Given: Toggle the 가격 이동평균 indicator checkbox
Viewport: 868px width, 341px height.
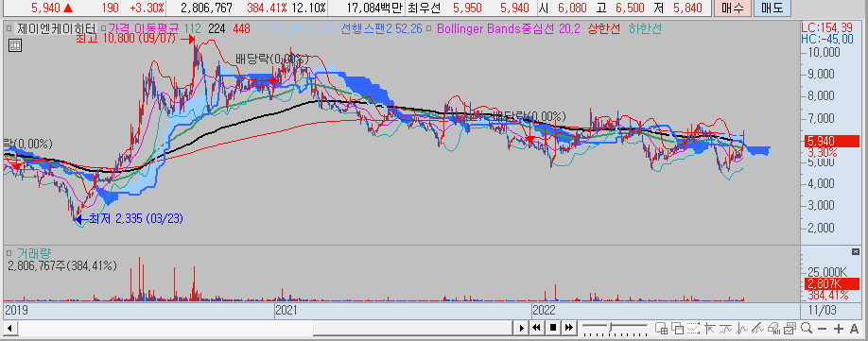Looking at the screenshot, I should pyautogui.click(x=102, y=28).
